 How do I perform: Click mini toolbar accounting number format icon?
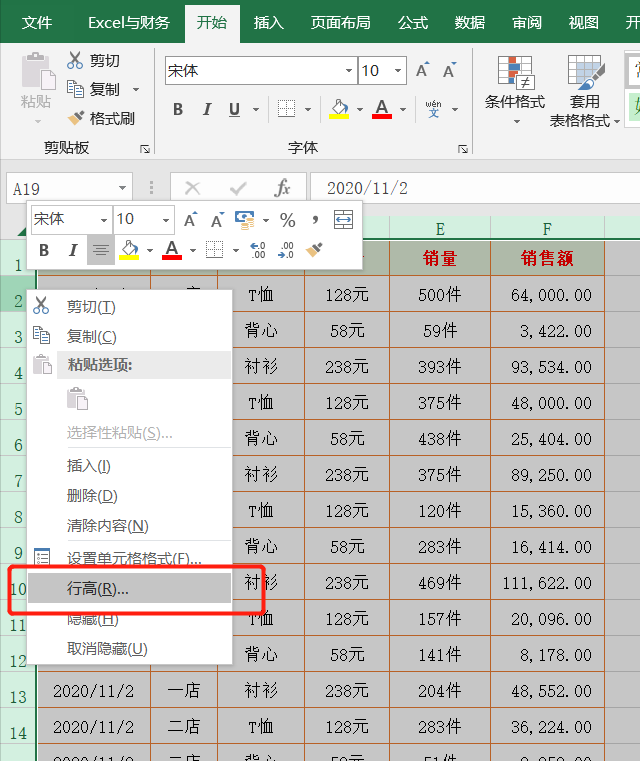pyautogui.click(x=245, y=220)
